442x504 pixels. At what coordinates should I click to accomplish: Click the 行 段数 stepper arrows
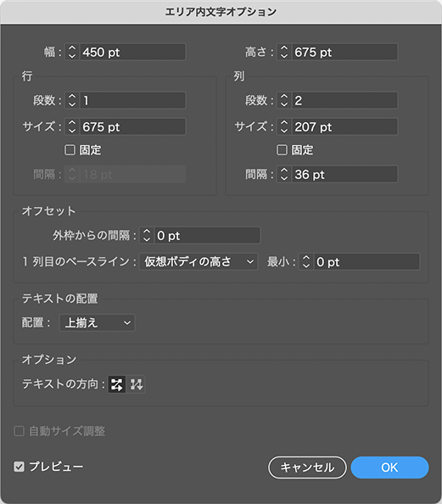(72, 100)
